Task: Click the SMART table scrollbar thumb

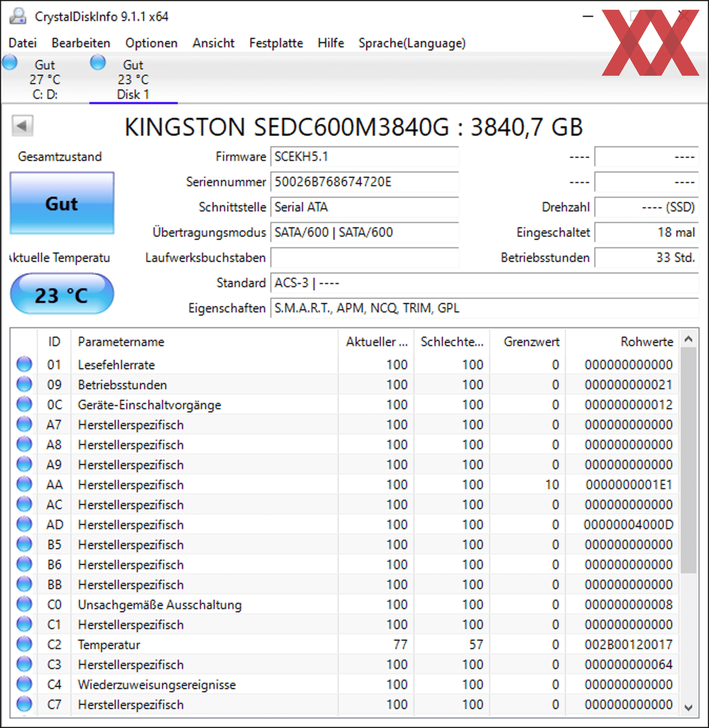Action: (x=689, y=460)
